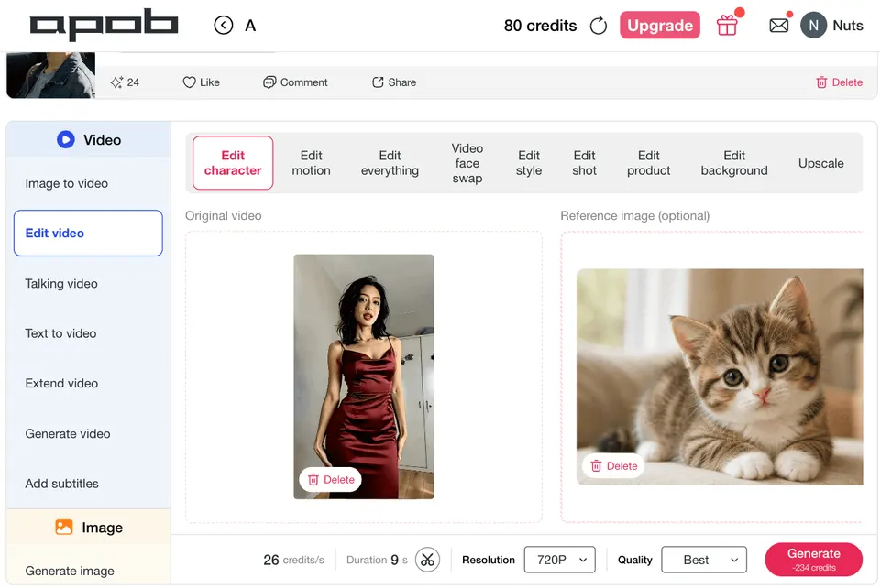Screen dimensions: 880x588
Task: Delete the kitten reference image
Action: pyautogui.click(x=613, y=466)
